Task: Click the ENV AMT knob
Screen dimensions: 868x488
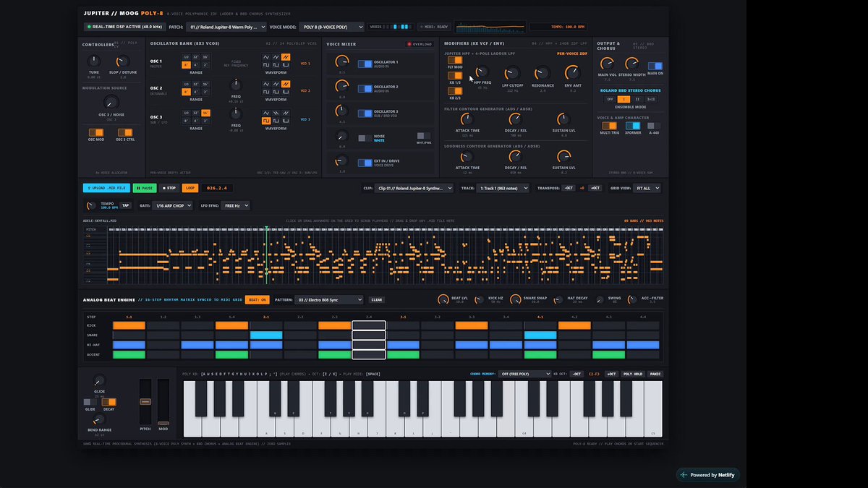Action: click(x=572, y=73)
